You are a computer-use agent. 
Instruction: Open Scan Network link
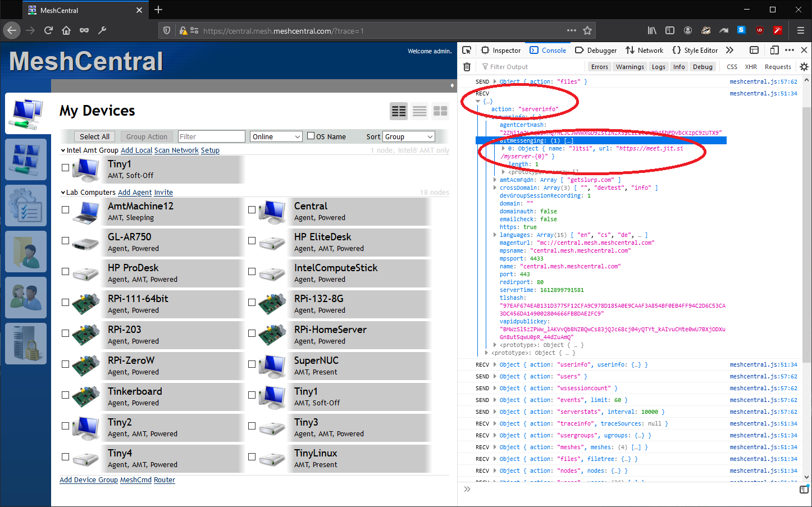[176, 150]
